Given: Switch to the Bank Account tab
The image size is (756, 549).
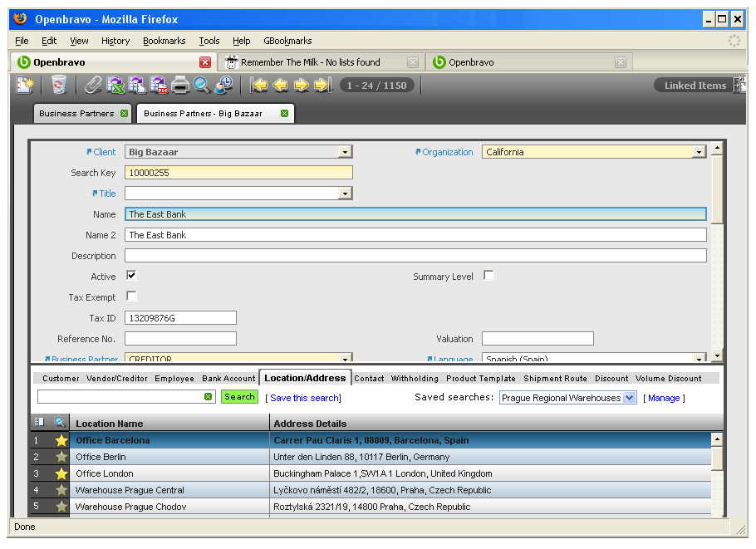Looking at the screenshot, I should (x=228, y=379).
